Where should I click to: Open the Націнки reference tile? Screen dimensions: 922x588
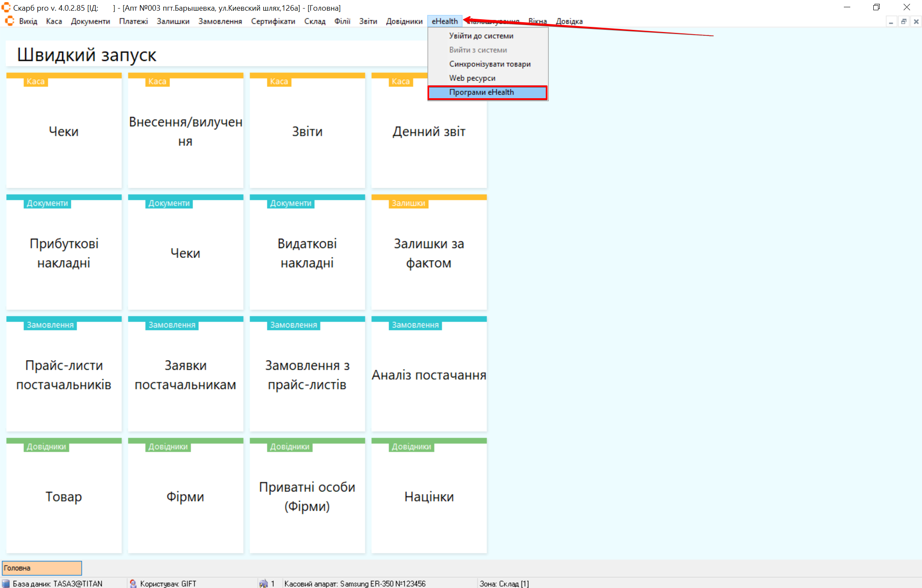(429, 496)
